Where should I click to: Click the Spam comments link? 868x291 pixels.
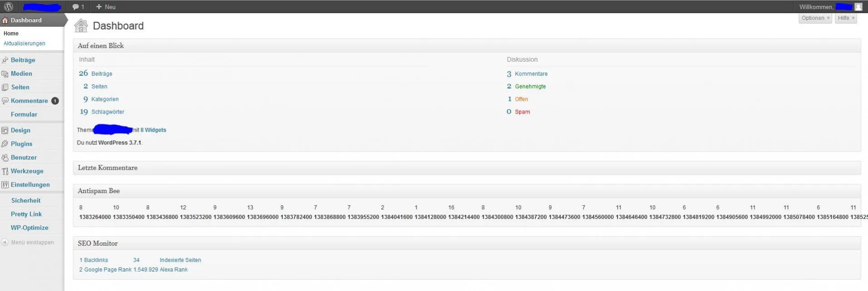pos(522,112)
